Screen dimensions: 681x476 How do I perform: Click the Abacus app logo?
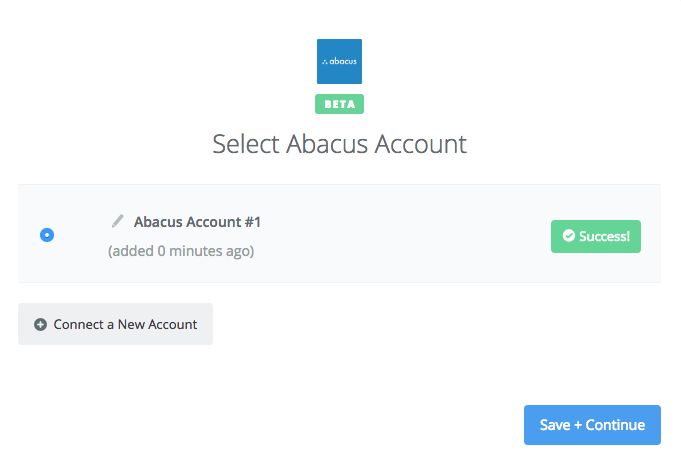(339, 61)
